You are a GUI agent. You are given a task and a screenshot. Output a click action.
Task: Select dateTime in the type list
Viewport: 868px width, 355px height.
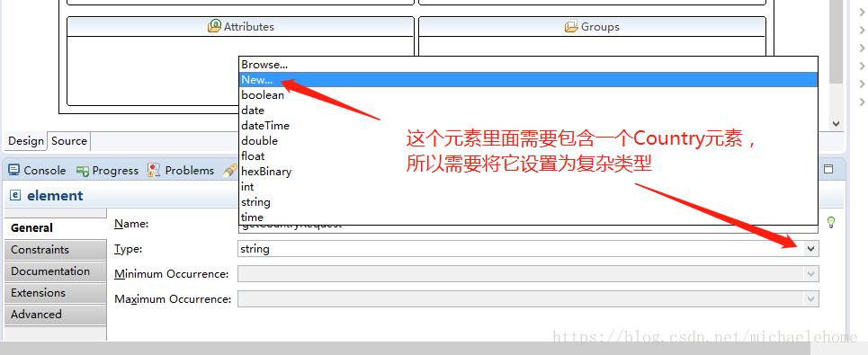click(x=528, y=126)
